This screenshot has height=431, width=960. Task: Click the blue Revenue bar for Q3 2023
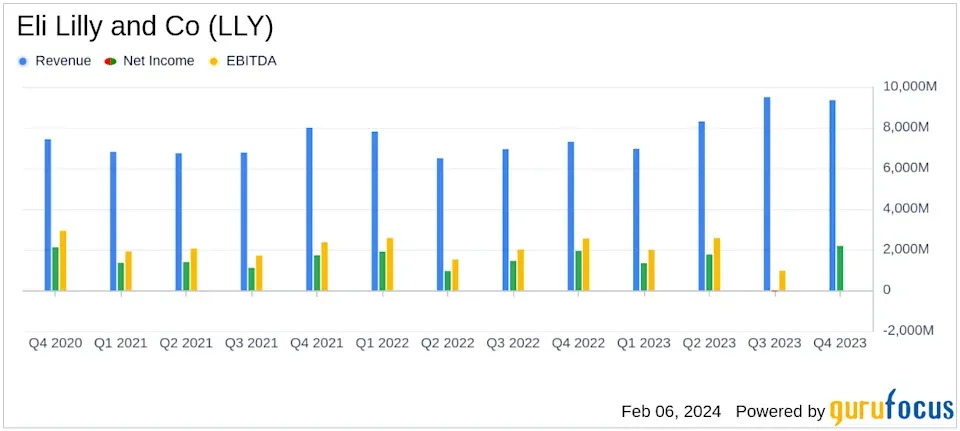coord(767,194)
